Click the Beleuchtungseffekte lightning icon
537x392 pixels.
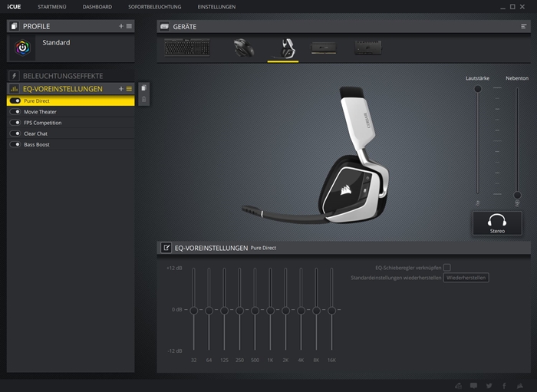pos(14,76)
